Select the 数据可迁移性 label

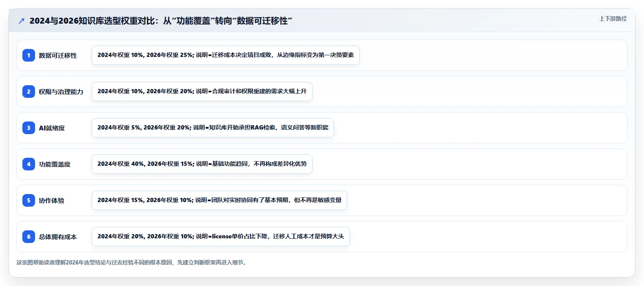coord(58,55)
